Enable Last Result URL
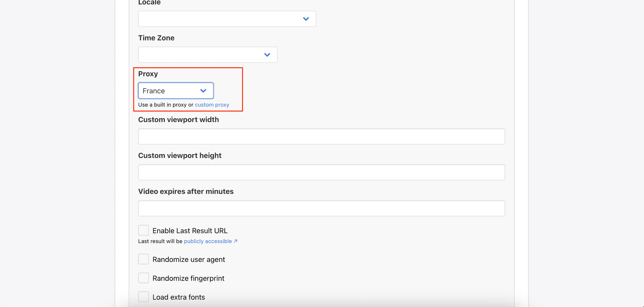The image size is (644, 307). tap(143, 230)
